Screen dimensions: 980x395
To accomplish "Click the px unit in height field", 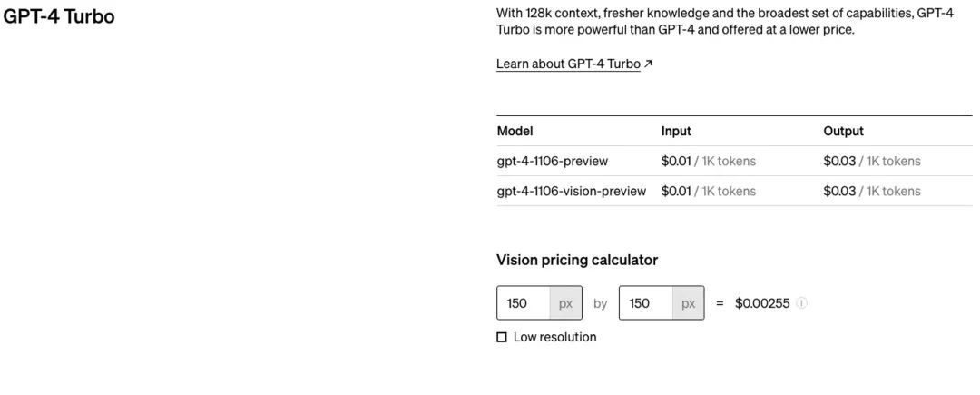I will 688,303.
